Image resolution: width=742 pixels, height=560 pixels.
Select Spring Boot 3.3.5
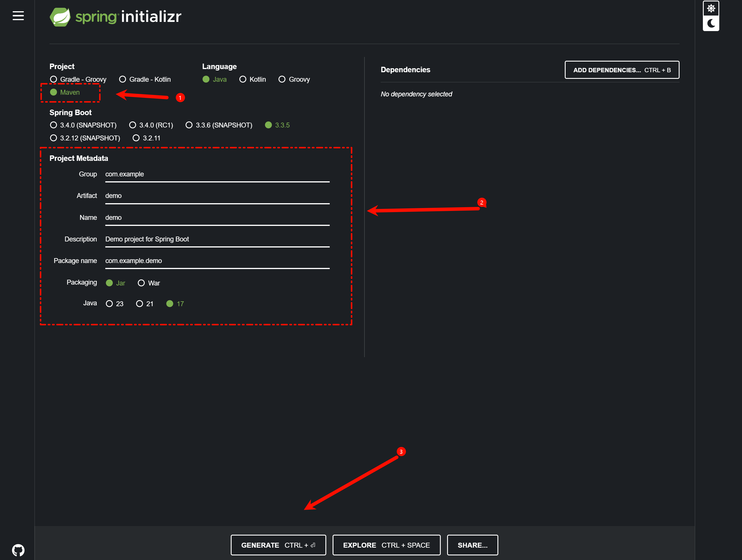[277, 125]
